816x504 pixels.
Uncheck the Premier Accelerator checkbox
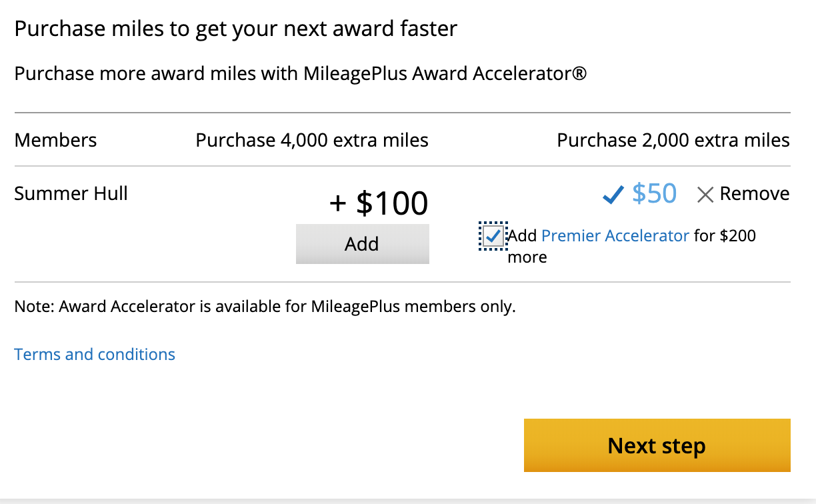tap(493, 235)
